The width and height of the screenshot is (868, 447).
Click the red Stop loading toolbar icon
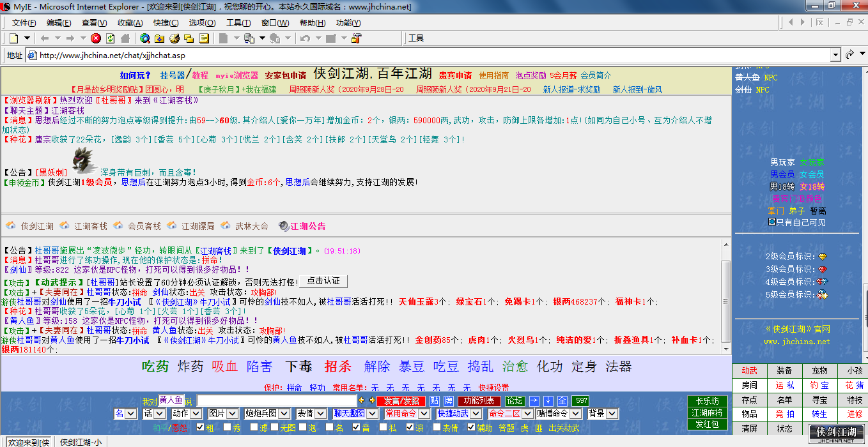pos(96,38)
